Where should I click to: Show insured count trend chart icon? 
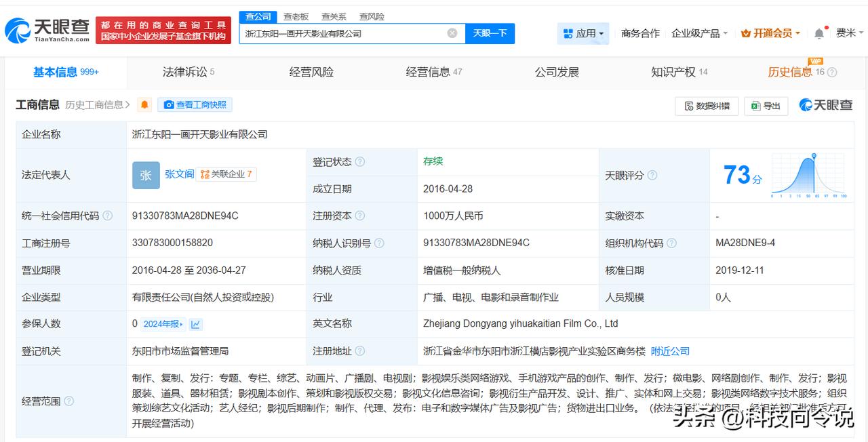coord(196,324)
